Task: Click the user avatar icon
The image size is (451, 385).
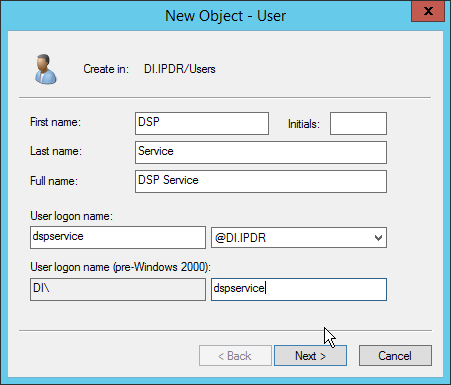Action: tap(46, 69)
